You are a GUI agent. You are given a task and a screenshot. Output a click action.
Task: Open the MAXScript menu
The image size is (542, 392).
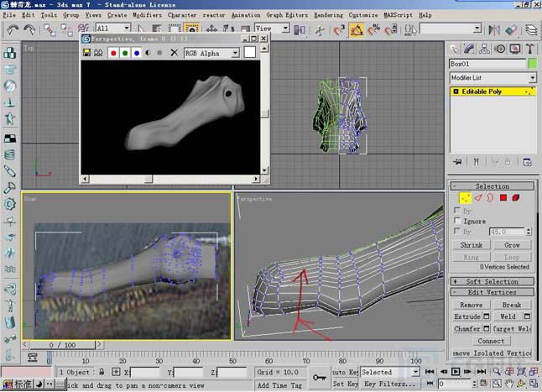(398, 15)
